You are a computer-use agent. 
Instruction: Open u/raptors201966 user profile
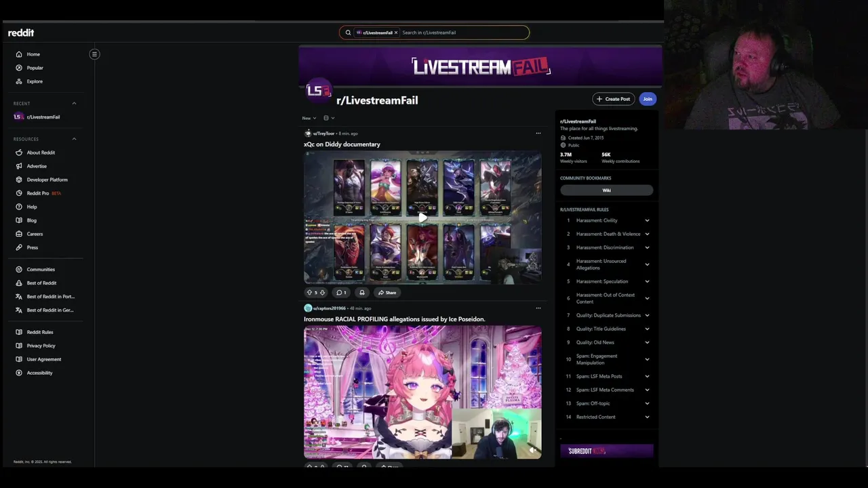(x=329, y=308)
